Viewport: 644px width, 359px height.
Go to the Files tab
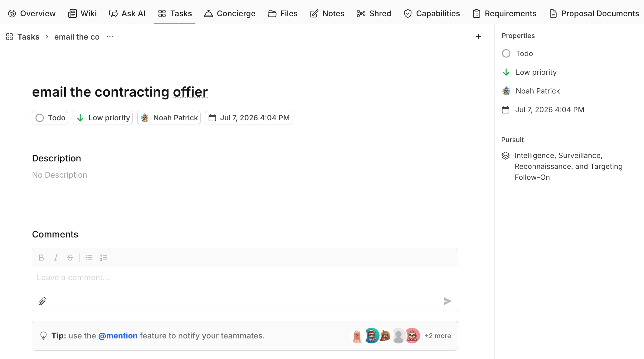coord(283,13)
